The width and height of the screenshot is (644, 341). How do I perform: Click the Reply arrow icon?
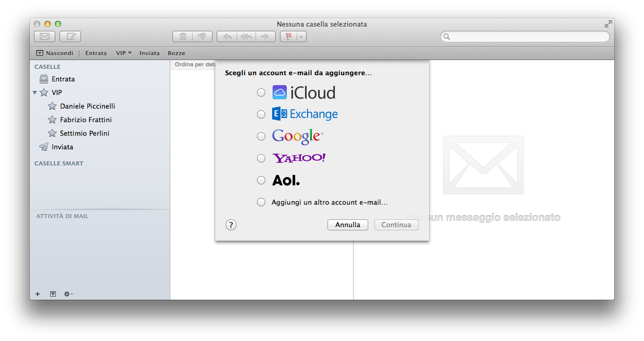(x=227, y=37)
